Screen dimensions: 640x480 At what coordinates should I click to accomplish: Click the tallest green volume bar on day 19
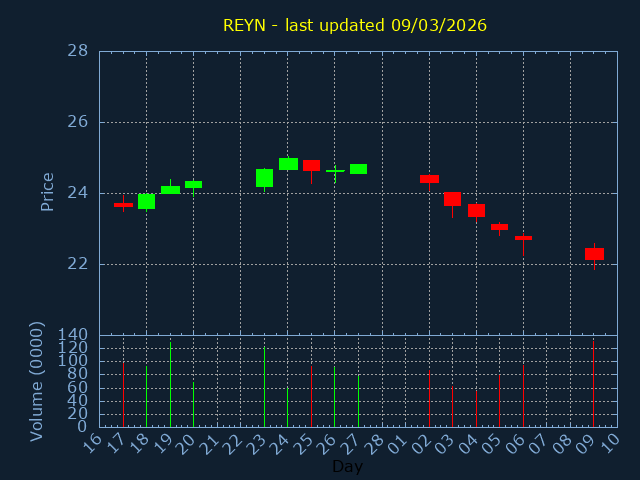(x=170, y=385)
